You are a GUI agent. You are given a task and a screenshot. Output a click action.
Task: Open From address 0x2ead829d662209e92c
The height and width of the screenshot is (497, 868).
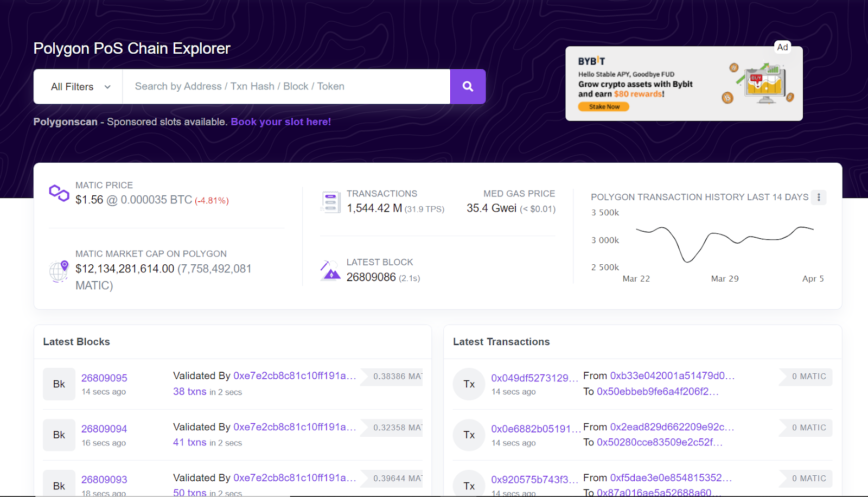point(673,427)
